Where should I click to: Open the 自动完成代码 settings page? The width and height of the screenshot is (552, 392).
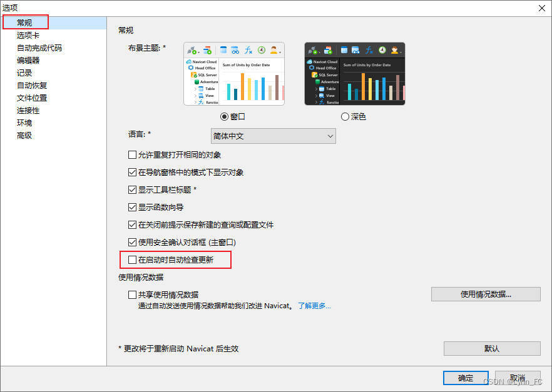(39, 48)
